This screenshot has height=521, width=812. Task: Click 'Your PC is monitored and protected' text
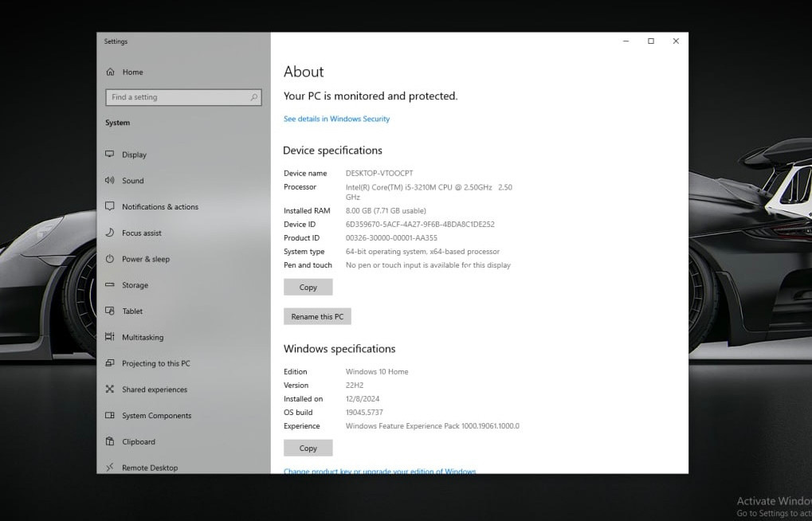(x=371, y=96)
